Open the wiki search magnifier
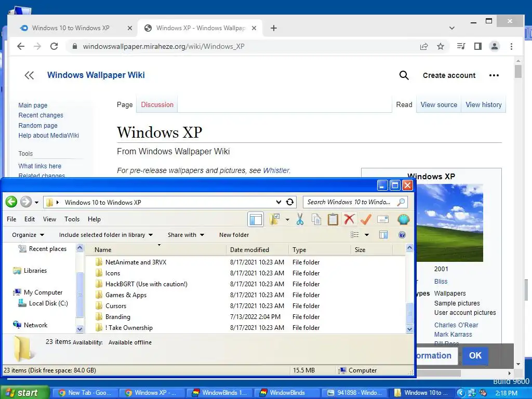 coord(404,75)
